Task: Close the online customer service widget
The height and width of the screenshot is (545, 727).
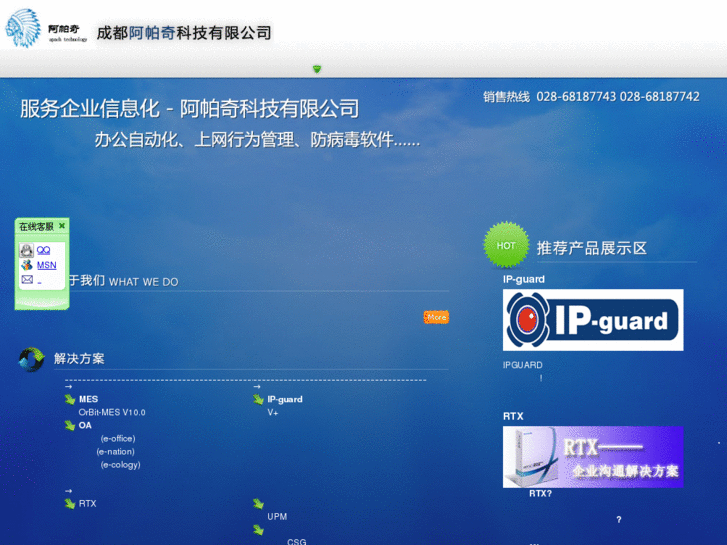Action: pos(62,226)
